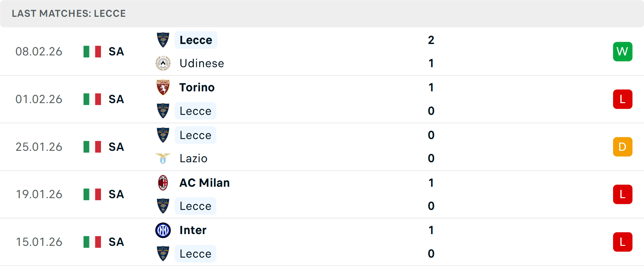Click the Lazio eagle crest icon
The image size is (644, 266).
(x=163, y=158)
